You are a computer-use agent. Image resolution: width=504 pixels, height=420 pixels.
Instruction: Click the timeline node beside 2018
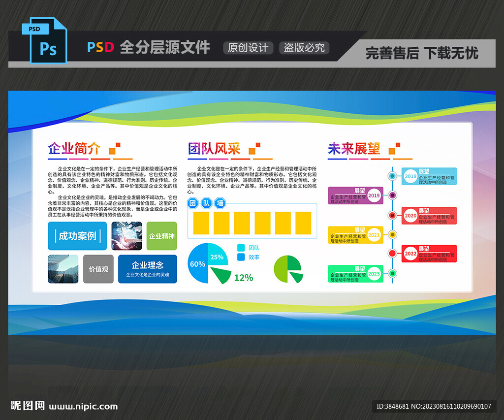392,176
